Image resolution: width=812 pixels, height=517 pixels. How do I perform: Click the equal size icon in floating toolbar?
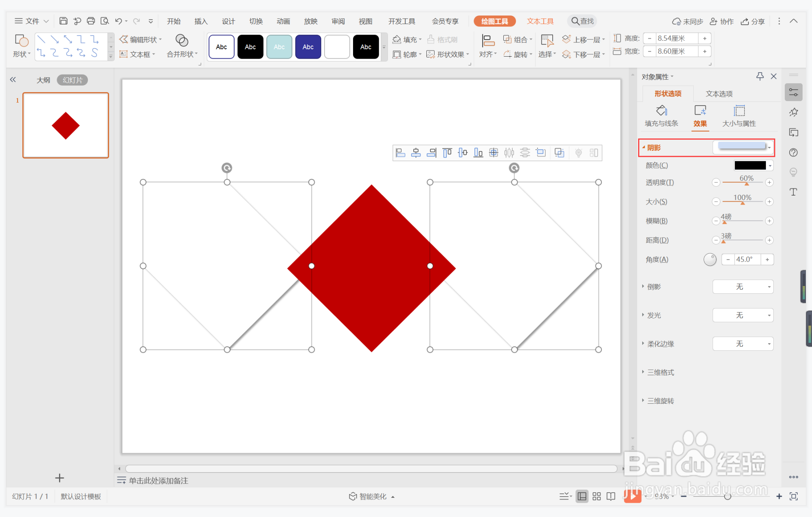point(541,153)
